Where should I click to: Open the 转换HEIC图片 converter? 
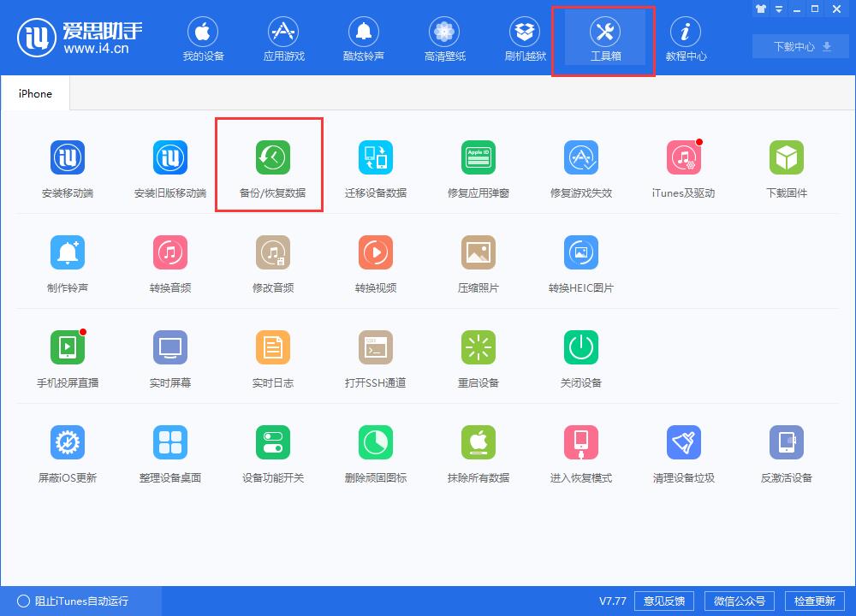click(580, 262)
